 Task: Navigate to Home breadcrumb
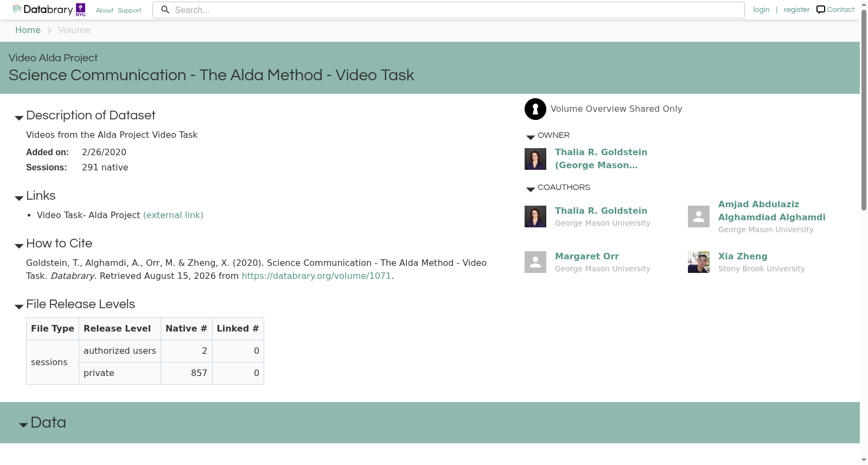click(28, 30)
